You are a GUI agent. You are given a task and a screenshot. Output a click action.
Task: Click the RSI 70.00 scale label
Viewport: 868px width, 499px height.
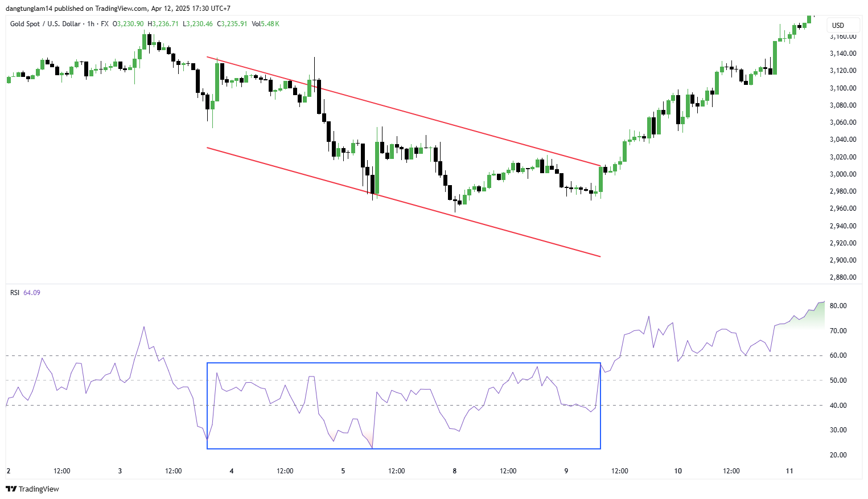click(838, 331)
